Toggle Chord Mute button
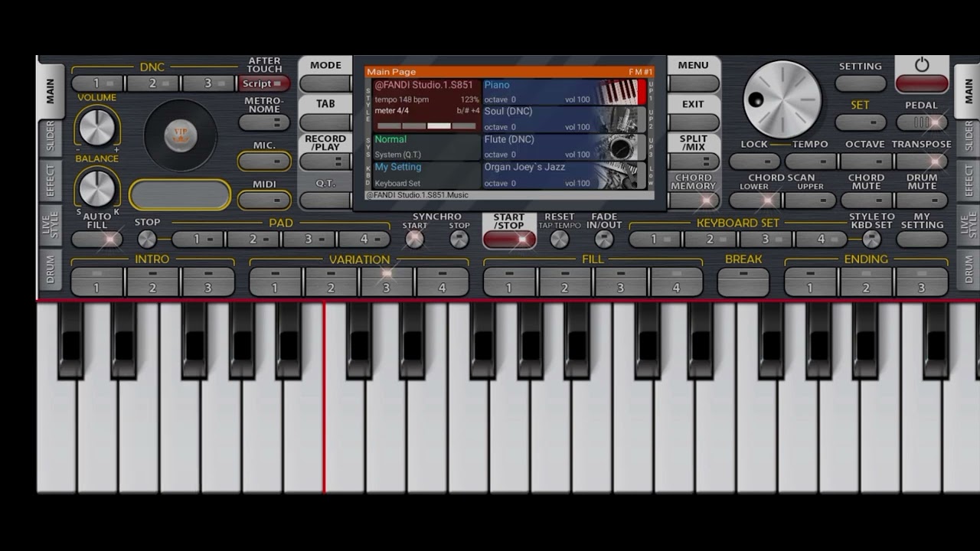 (866, 201)
